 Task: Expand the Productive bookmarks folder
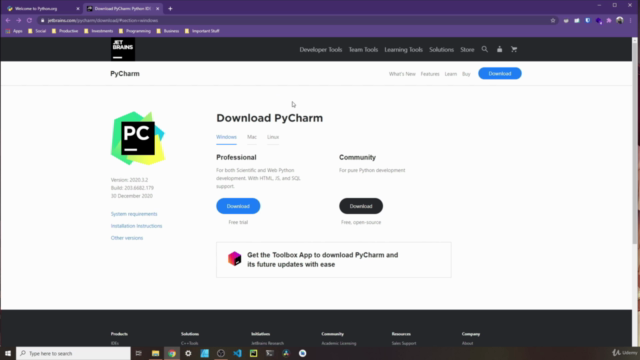65,31
